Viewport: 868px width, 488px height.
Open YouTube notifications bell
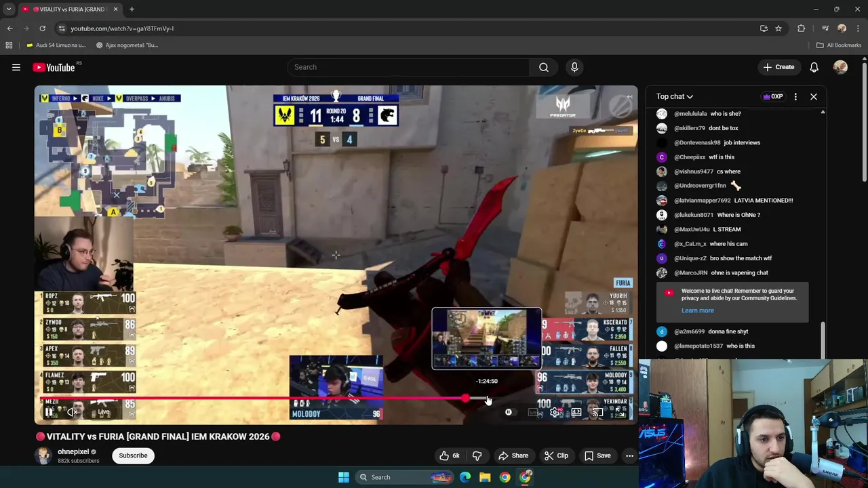pos(814,67)
